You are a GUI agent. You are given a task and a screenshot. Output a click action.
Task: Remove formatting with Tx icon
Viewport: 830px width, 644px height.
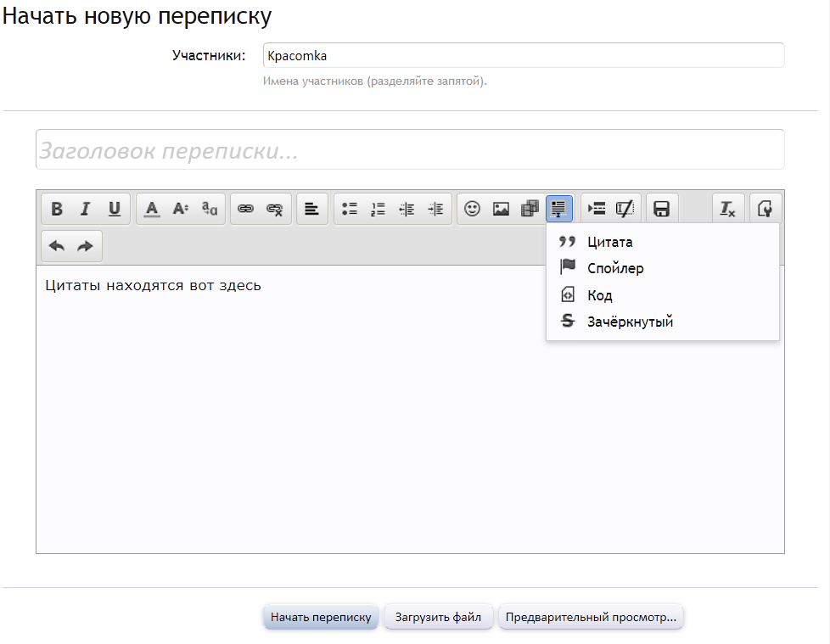click(728, 209)
